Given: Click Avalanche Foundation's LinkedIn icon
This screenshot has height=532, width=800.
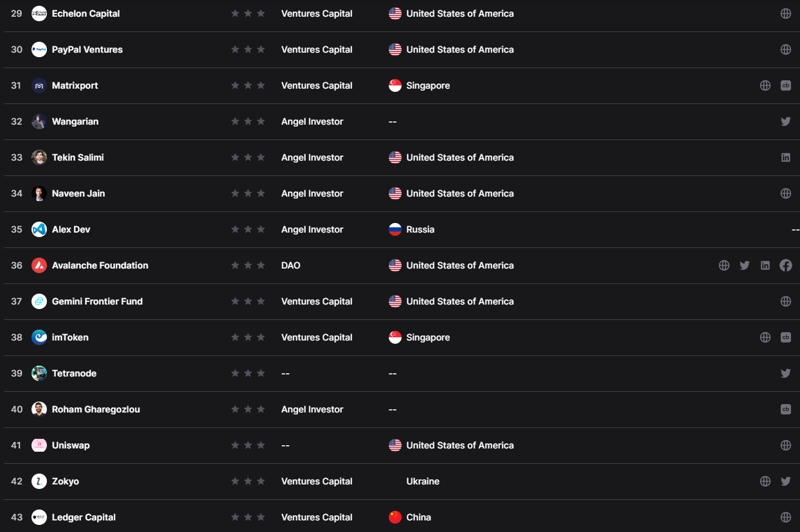Looking at the screenshot, I should (x=765, y=265).
